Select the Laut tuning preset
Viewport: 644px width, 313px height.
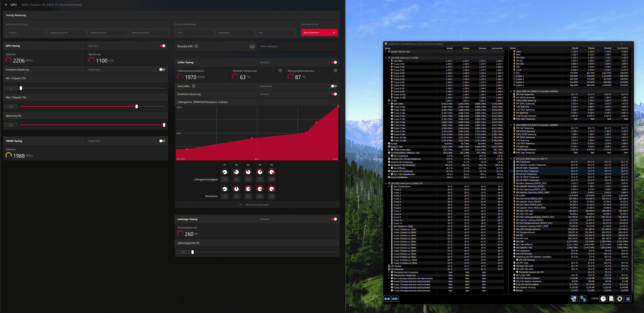pos(275,33)
